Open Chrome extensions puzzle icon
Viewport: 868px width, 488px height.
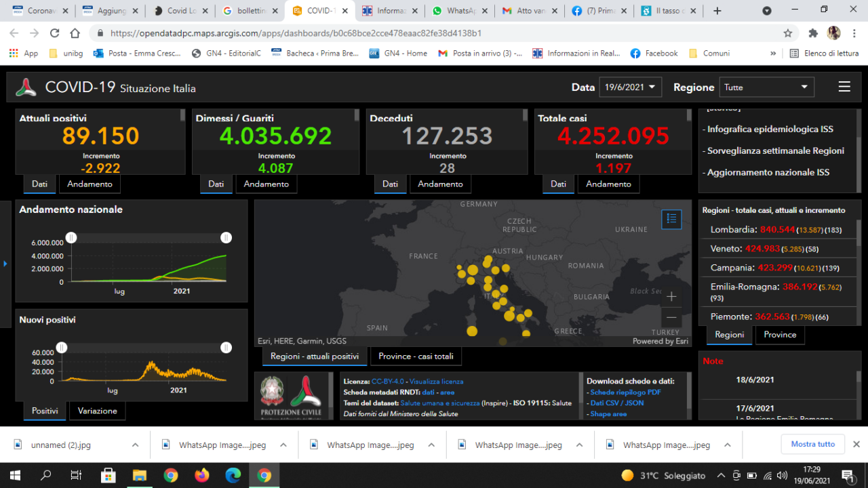point(813,33)
